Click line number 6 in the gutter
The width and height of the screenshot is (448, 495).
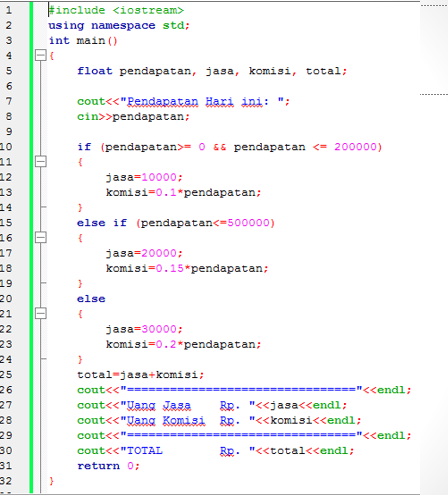pos(9,86)
